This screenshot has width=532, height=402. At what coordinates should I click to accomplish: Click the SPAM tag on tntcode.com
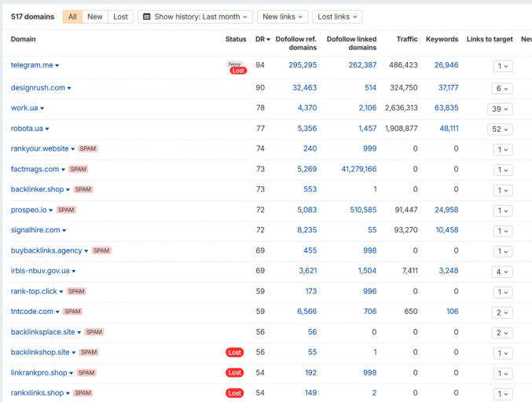72,311
